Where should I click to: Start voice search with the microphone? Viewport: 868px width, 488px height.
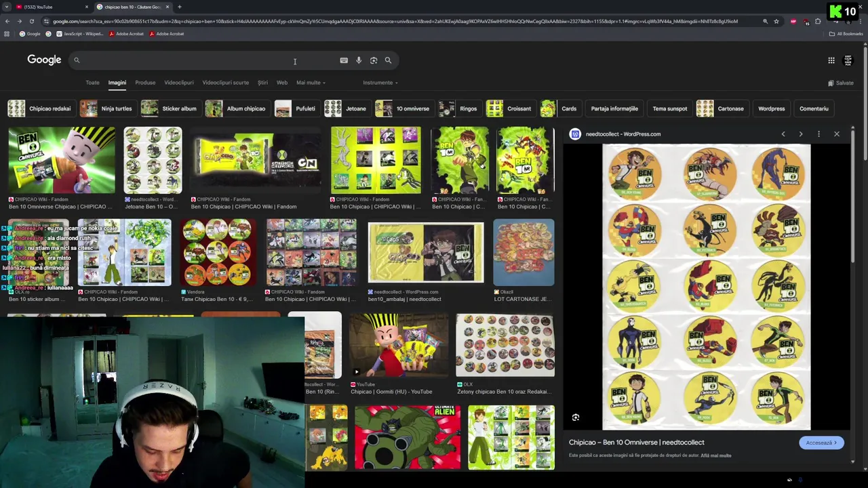pyautogui.click(x=359, y=60)
